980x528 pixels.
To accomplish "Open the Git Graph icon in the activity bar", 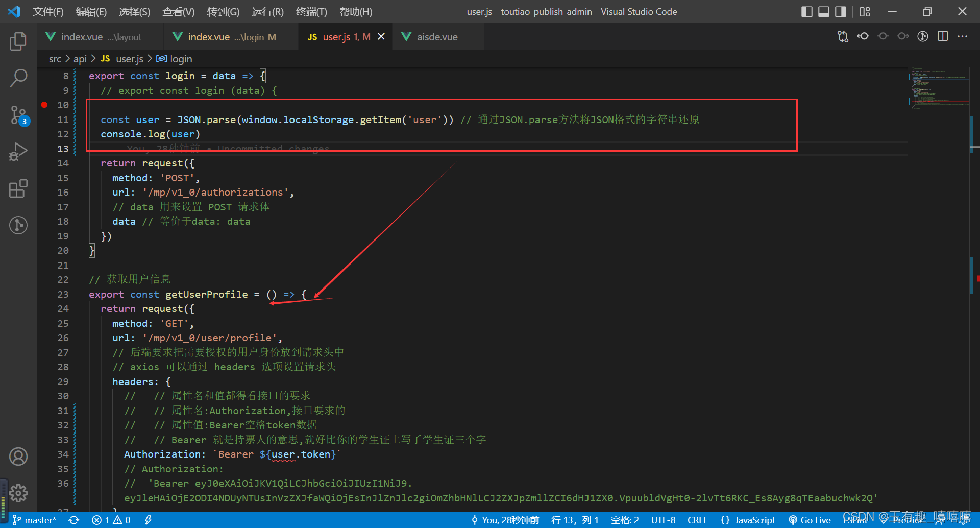I will [x=18, y=225].
